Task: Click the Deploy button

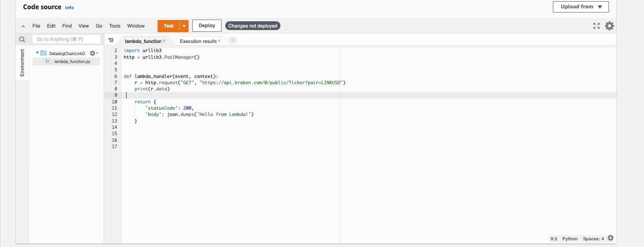Action: pyautogui.click(x=206, y=25)
